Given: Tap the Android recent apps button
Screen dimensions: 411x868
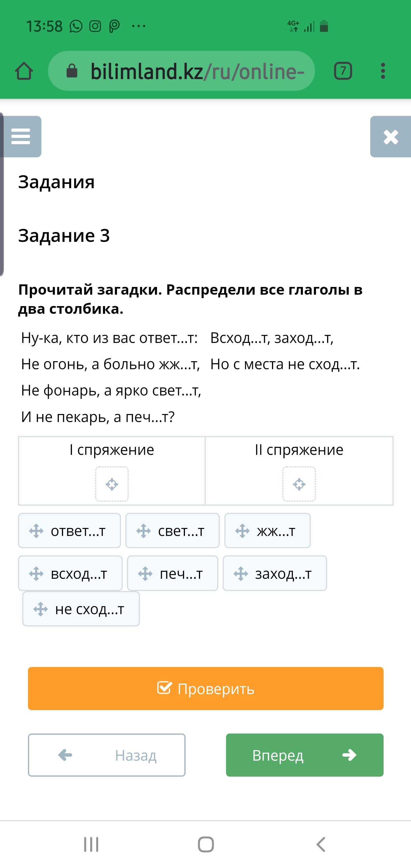Looking at the screenshot, I should tap(91, 844).
